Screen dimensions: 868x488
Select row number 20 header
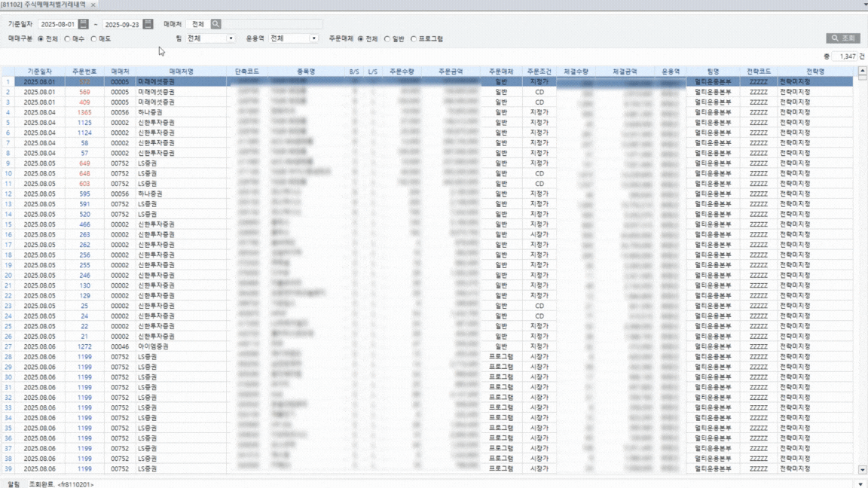8,275
